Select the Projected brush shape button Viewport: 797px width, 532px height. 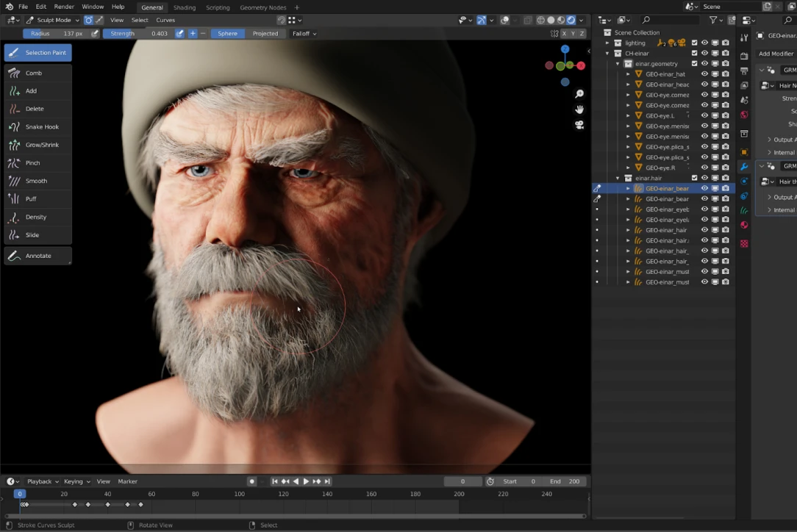pyautogui.click(x=265, y=34)
